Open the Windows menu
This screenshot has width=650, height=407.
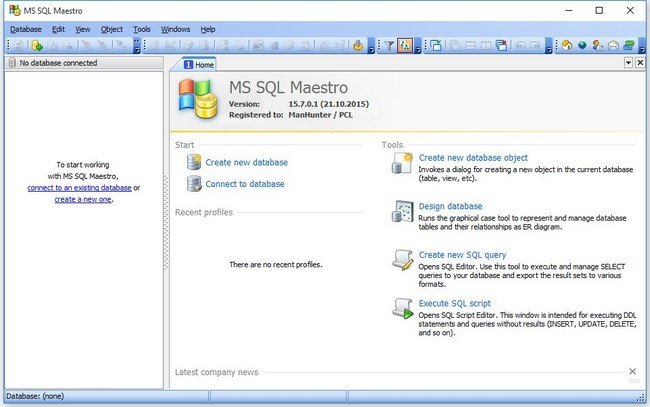tap(175, 29)
